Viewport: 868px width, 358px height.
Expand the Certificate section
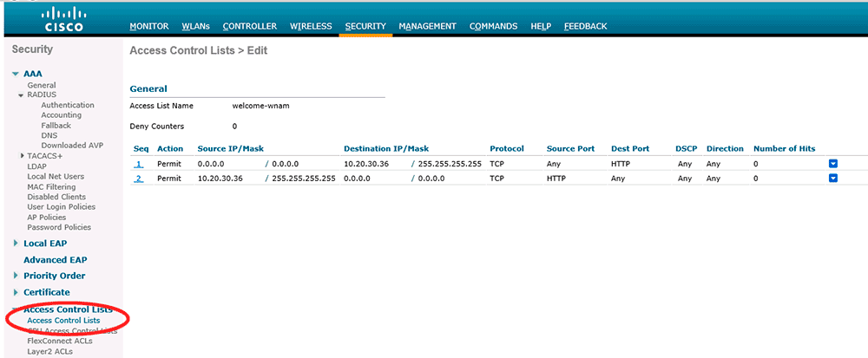click(16, 292)
